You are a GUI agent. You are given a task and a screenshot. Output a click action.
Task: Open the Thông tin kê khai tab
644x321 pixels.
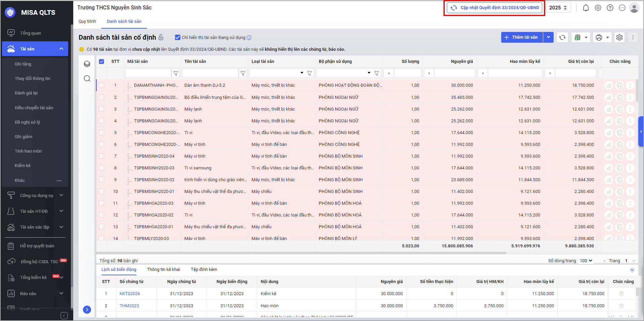pyautogui.click(x=164, y=270)
